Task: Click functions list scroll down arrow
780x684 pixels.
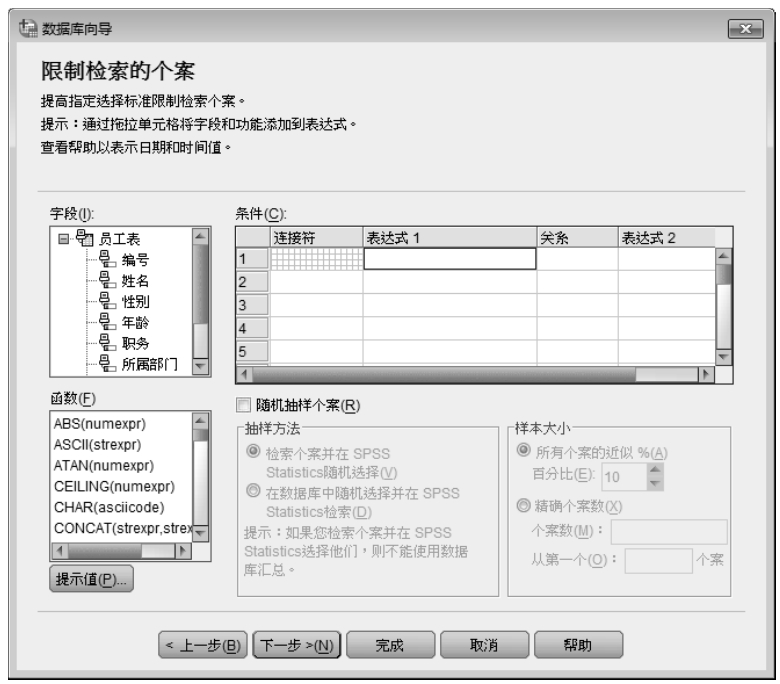Action: coord(200,533)
